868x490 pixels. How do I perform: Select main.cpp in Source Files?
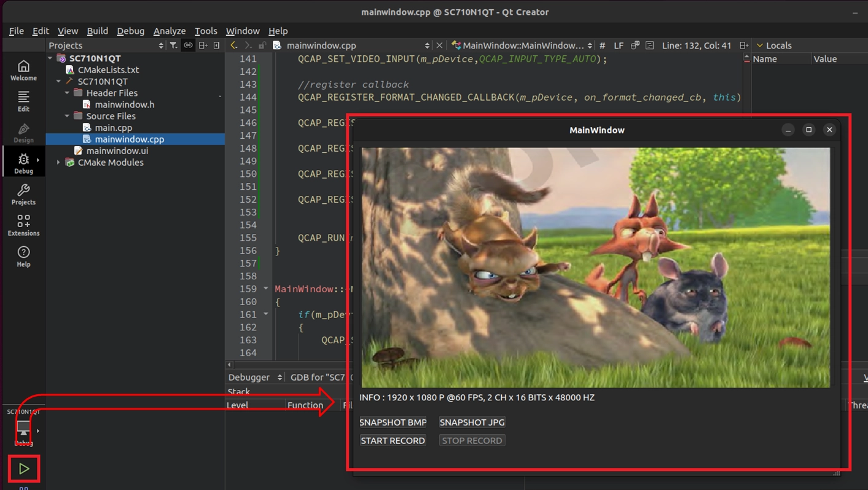coord(113,128)
